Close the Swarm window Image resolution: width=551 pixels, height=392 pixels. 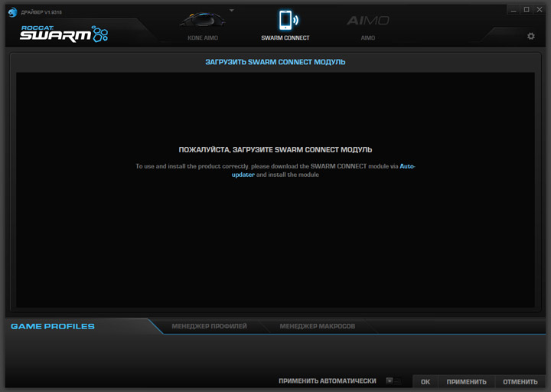tap(540, 10)
